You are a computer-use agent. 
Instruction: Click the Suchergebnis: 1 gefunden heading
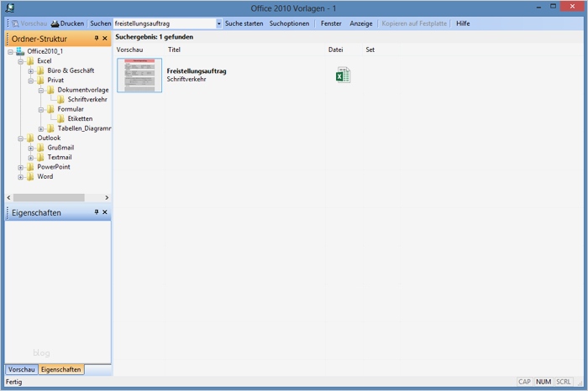154,37
